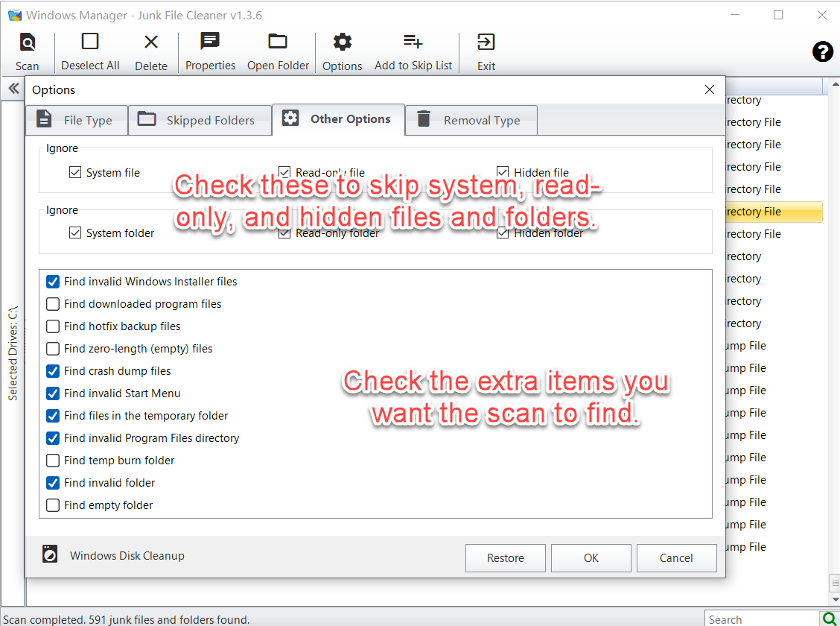Click the results list scroll up arrow
Viewport: 840px width, 626px height.
[x=835, y=84]
